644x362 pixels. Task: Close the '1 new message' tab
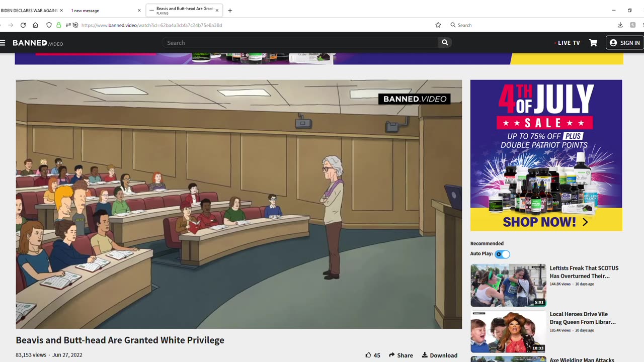(139, 11)
